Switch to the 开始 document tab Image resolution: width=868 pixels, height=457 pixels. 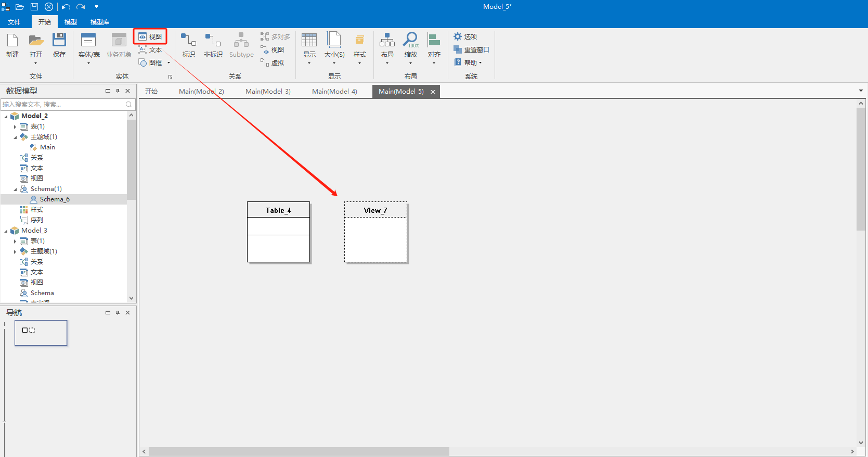(x=151, y=91)
